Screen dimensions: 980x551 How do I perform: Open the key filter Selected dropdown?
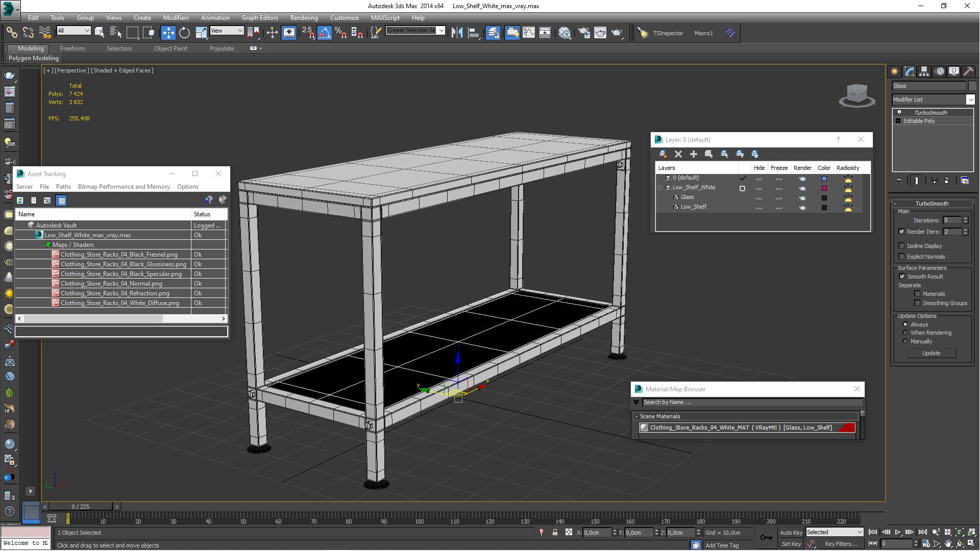click(835, 532)
